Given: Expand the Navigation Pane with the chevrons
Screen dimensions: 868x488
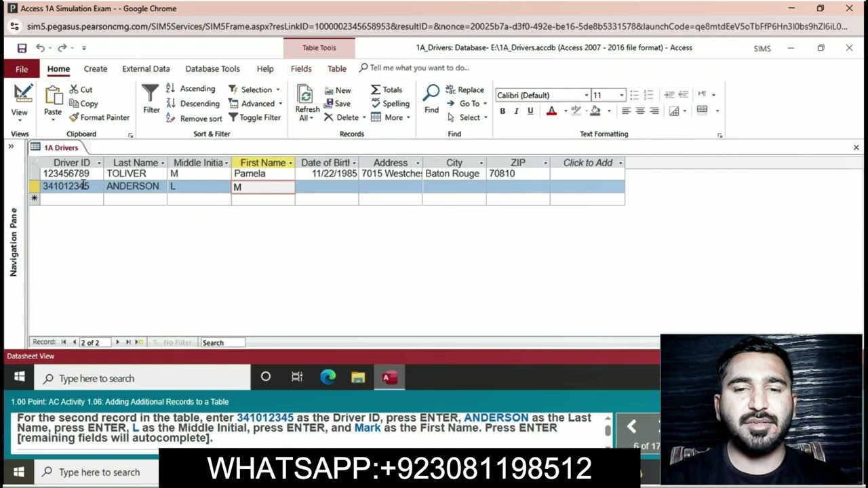Looking at the screenshot, I should (x=11, y=146).
